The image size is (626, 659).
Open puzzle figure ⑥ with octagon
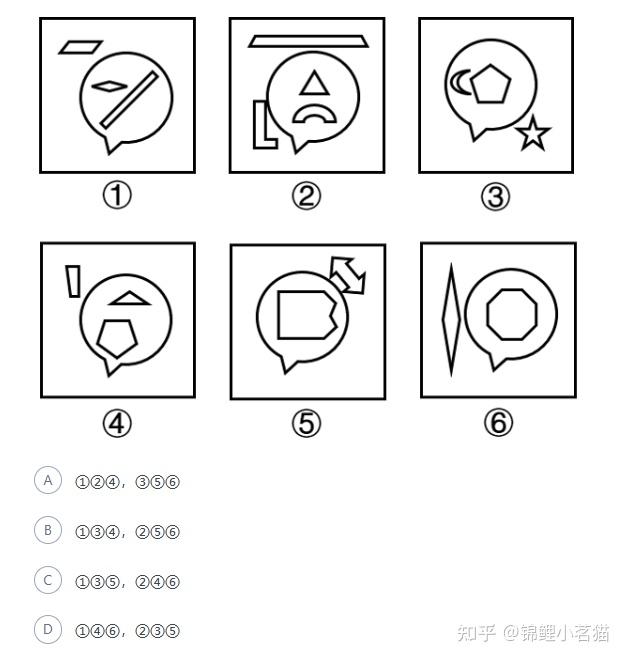pos(498,320)
